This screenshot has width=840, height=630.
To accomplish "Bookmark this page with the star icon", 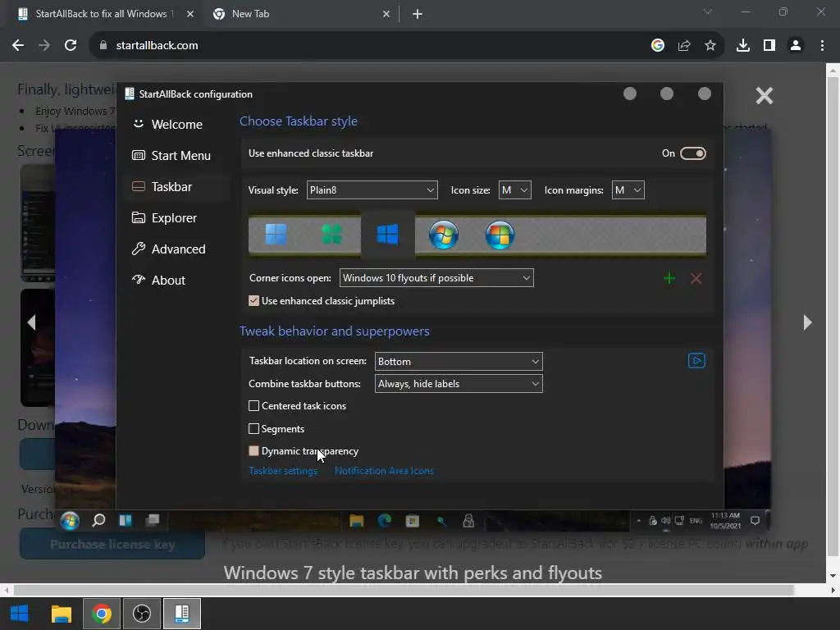I will [x=710, y=46].
